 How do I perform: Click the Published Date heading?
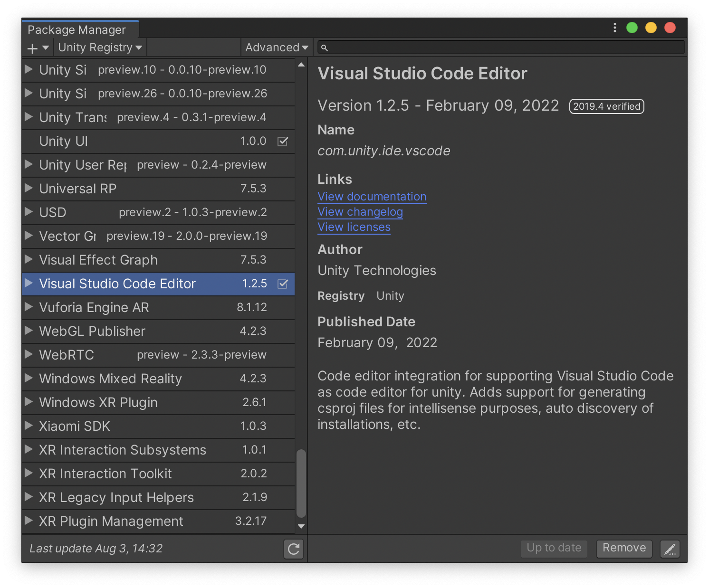(366, 322)
